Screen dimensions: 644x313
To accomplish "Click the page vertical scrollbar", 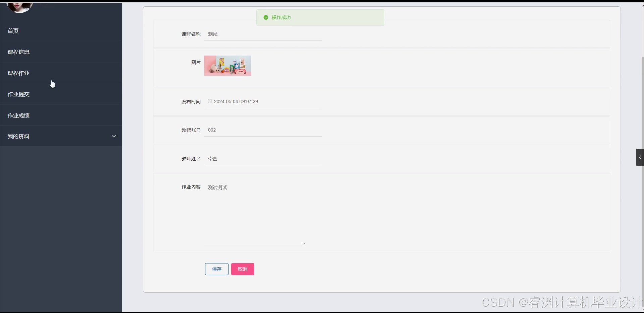I will pos(642,181).
